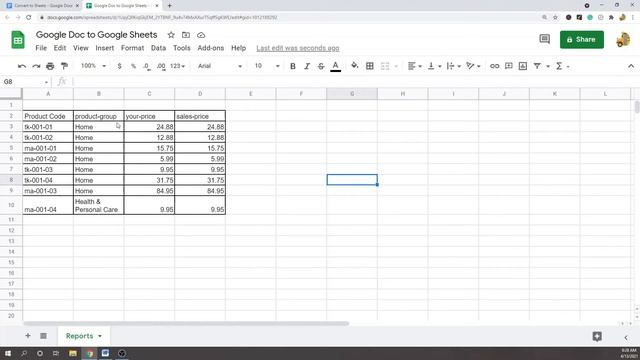Click the Google Sheets home logo
Screen dimensions: 640x360
click(x=18, y=40)
